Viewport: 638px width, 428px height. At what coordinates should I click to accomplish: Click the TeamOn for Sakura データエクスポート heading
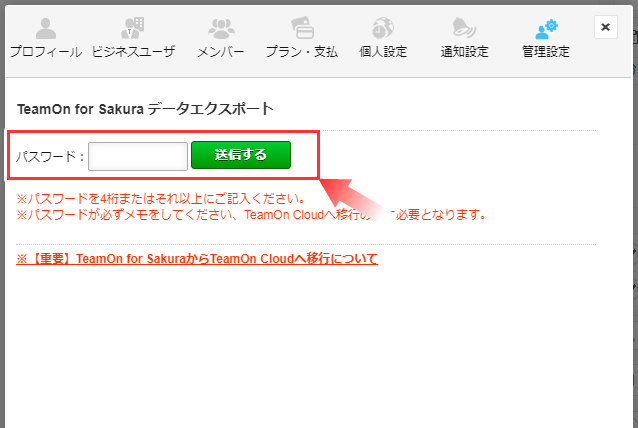pos(145,109)
